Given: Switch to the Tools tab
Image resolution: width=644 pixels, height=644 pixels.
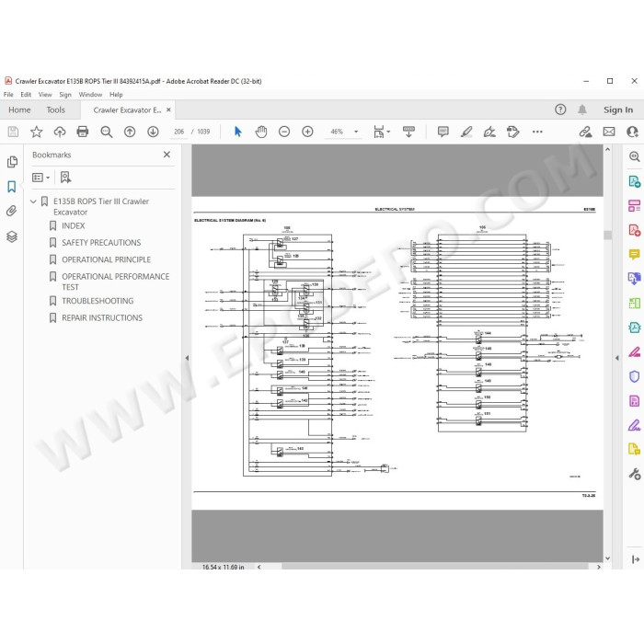Looking at the screenshot, I should pos(55,109).
